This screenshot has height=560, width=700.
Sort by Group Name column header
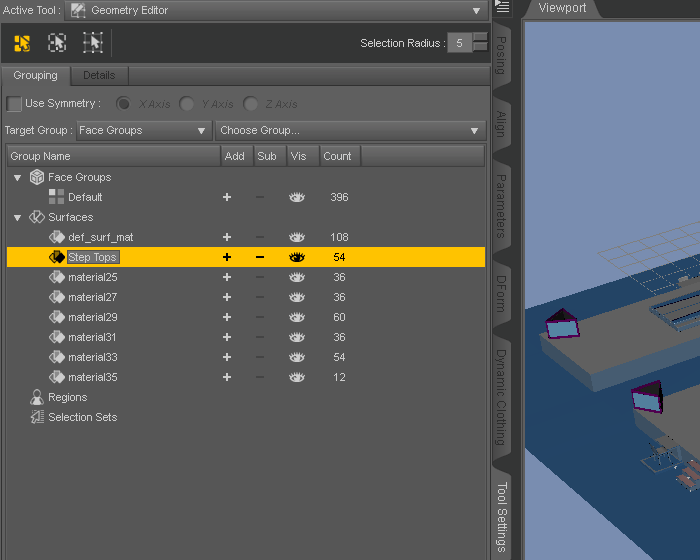coord(114,156)
